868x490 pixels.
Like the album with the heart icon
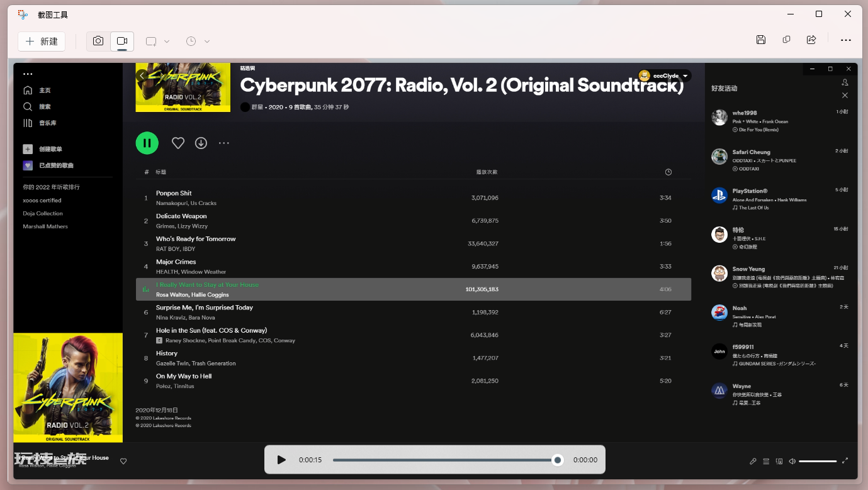178,143
